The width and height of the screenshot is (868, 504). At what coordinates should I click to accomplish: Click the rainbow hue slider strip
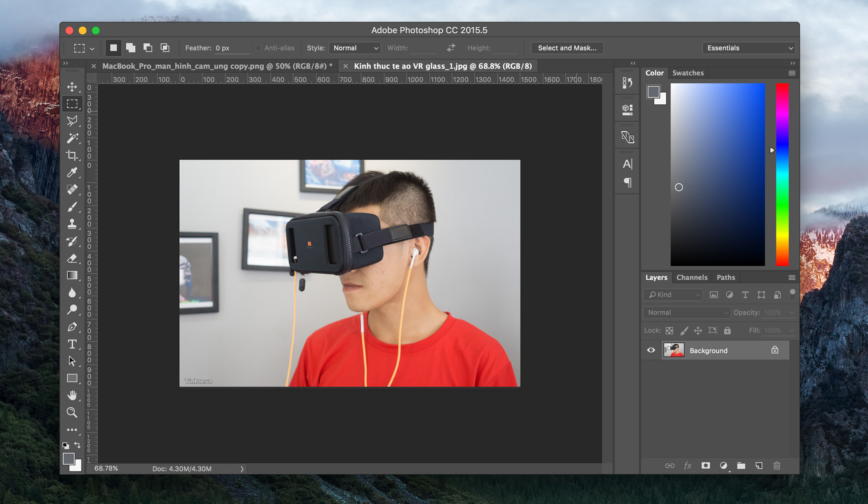click(782, 175)
